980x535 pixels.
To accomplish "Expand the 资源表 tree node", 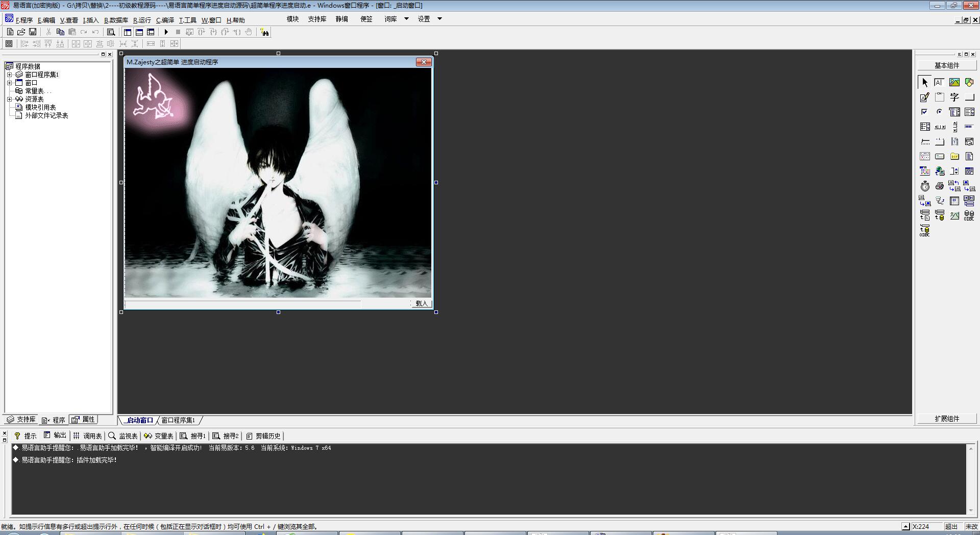I will 9,99.
